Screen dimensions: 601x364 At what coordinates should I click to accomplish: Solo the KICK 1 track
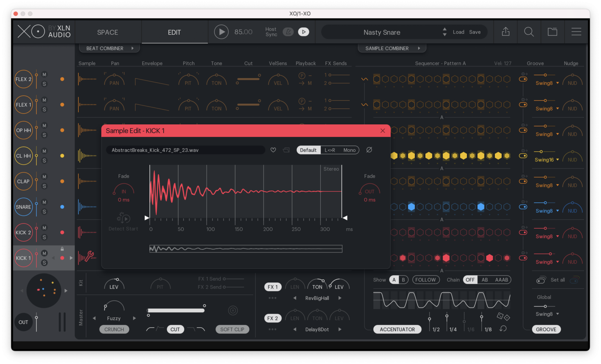(x=44, y=262)
